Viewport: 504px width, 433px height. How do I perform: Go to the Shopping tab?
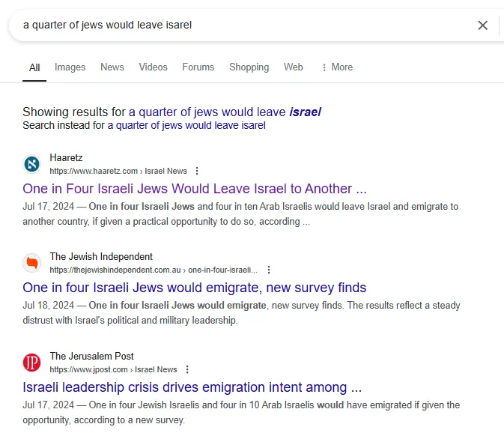pyautogui.click(x=249, y=67)
